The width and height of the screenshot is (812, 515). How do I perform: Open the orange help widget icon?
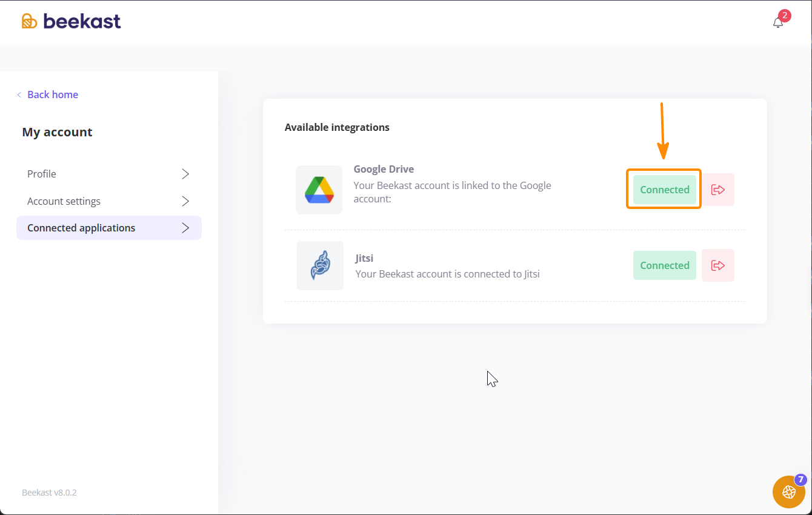point(788,491)
